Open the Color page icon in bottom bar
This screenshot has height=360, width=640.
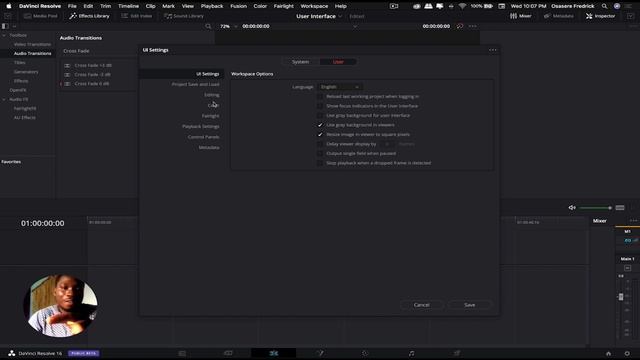[365, 353]
